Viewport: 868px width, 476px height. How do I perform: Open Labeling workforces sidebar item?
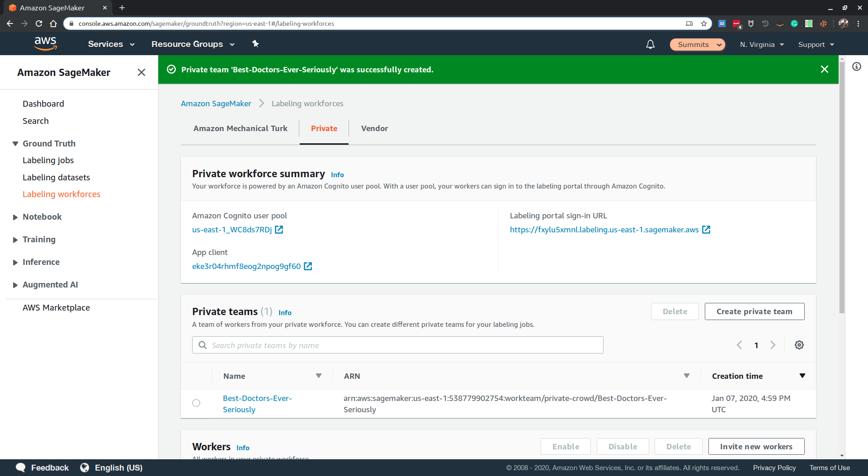coord(61,194)
